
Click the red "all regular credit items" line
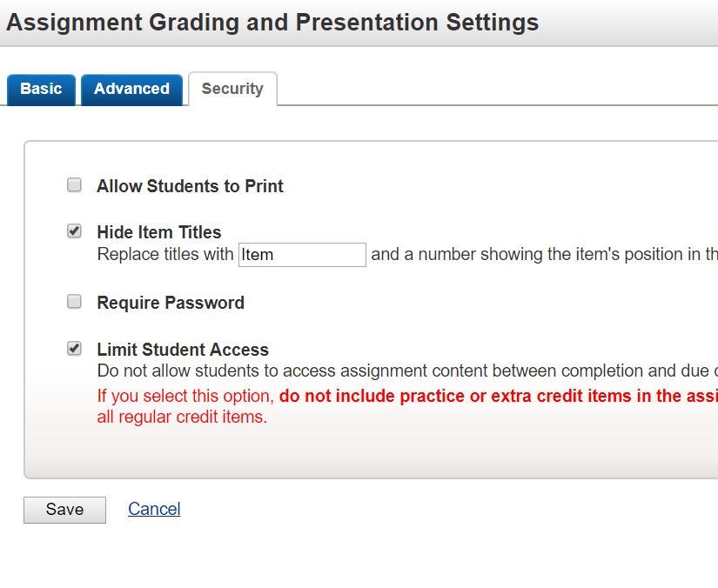pos(182,417)
